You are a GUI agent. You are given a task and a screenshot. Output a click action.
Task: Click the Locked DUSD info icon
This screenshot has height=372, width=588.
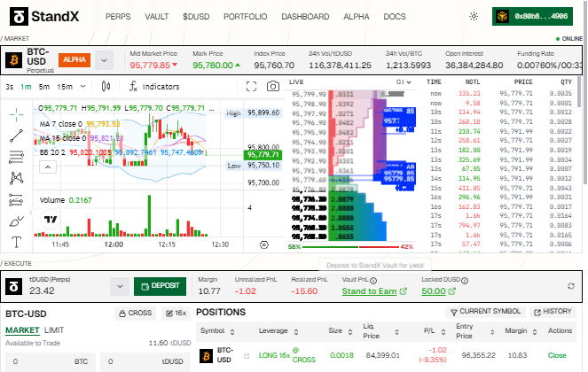[465, 280]
